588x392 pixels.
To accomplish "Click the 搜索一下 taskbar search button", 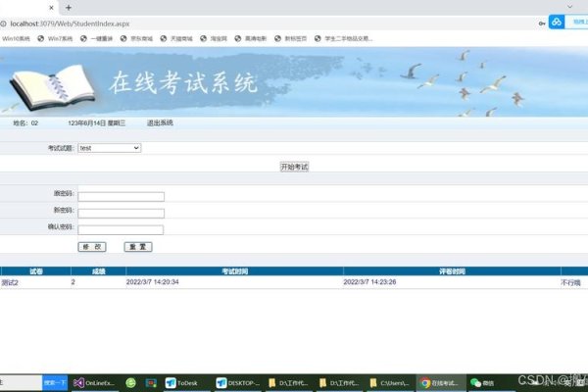I will [x=55, y=383].
